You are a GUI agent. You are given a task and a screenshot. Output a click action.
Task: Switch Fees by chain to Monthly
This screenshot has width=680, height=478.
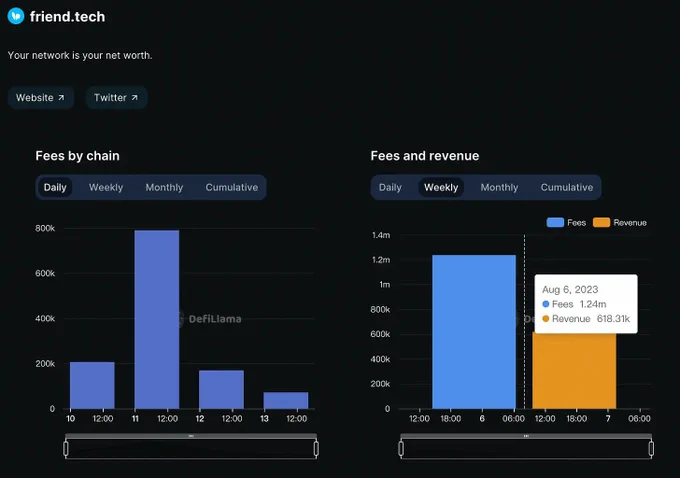[x=164, y=187]
